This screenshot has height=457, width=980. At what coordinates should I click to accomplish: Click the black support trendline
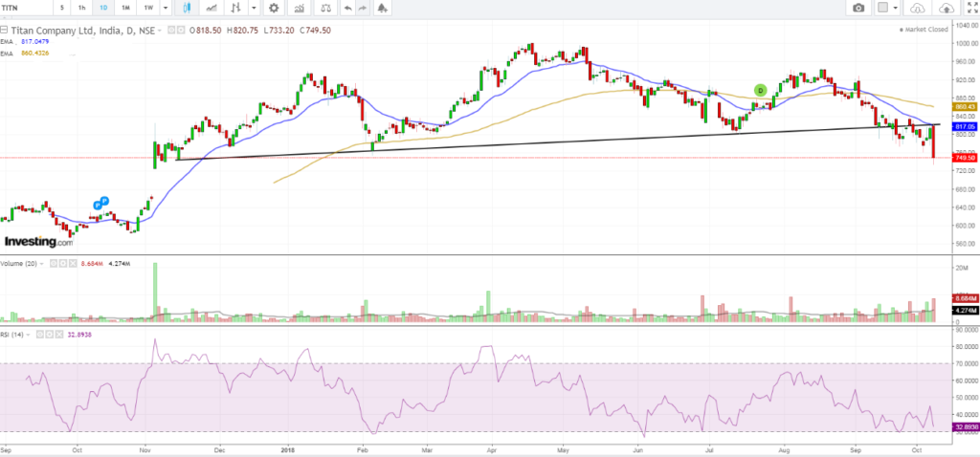coord(556,141)
